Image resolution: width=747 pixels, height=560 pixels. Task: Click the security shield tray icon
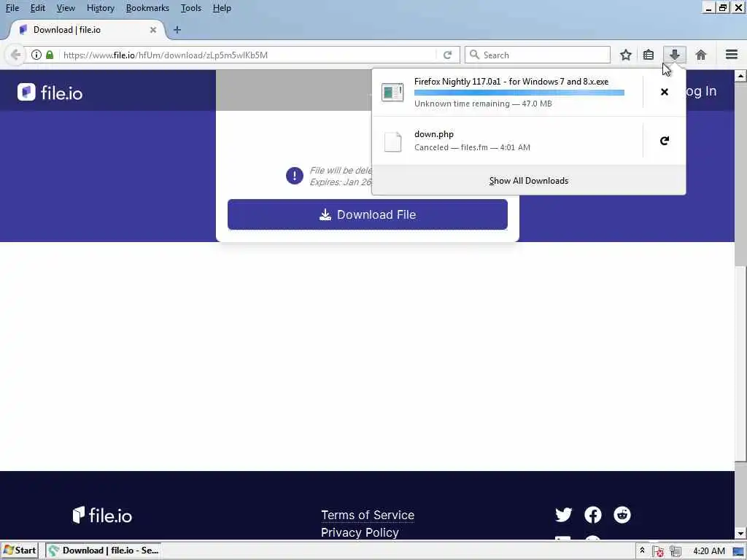coord(659,551)
